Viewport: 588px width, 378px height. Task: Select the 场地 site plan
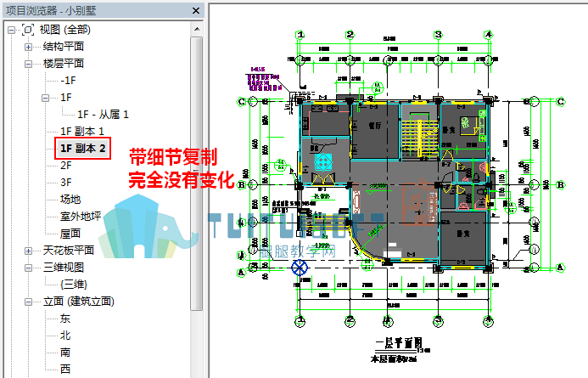coord(70,199)
